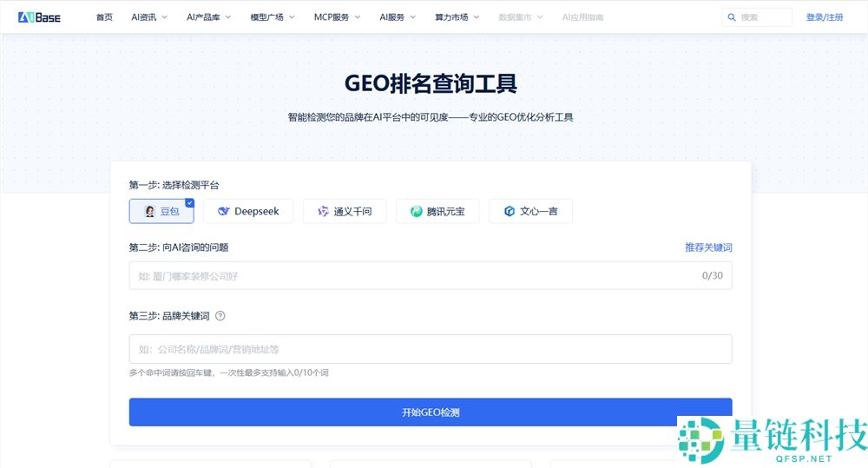Click the 通义千问 logo icon
Image resolution: width=868 pixels, height=468 pixels.
[323, 211]
